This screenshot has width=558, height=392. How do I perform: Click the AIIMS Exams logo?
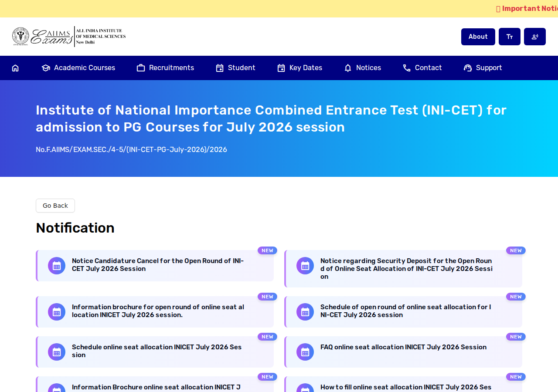(x=69, y=37)
